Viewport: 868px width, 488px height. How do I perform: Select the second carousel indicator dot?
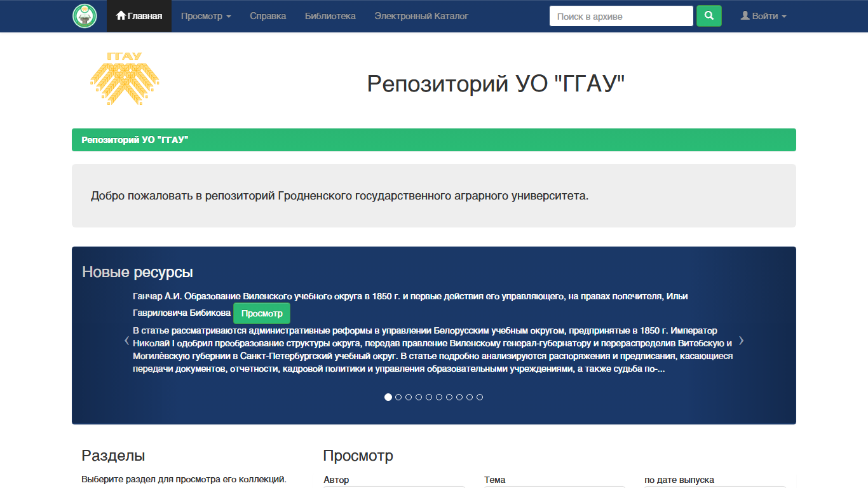click(398, 397)
